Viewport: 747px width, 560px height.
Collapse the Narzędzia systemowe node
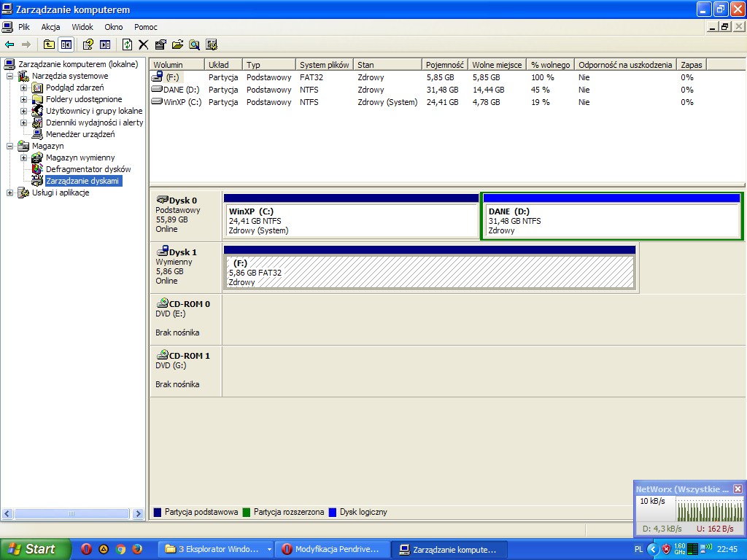click(x=9, y=76)
